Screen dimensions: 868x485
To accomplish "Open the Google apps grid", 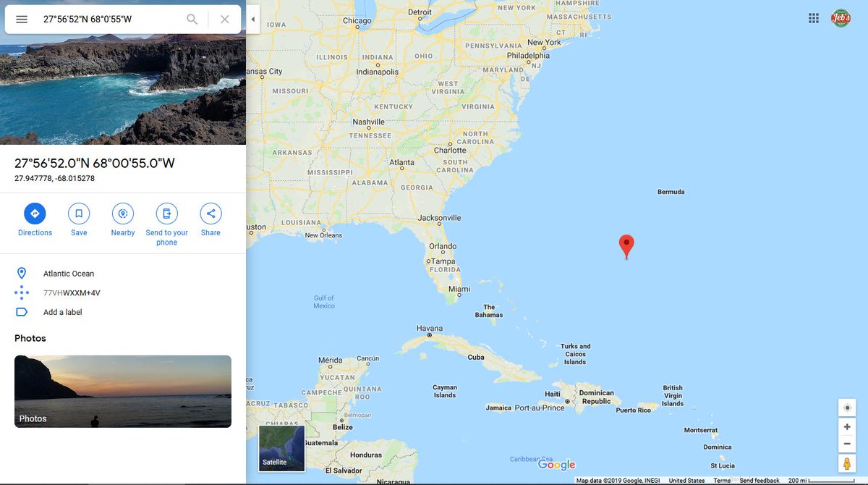I will point(814,19).
